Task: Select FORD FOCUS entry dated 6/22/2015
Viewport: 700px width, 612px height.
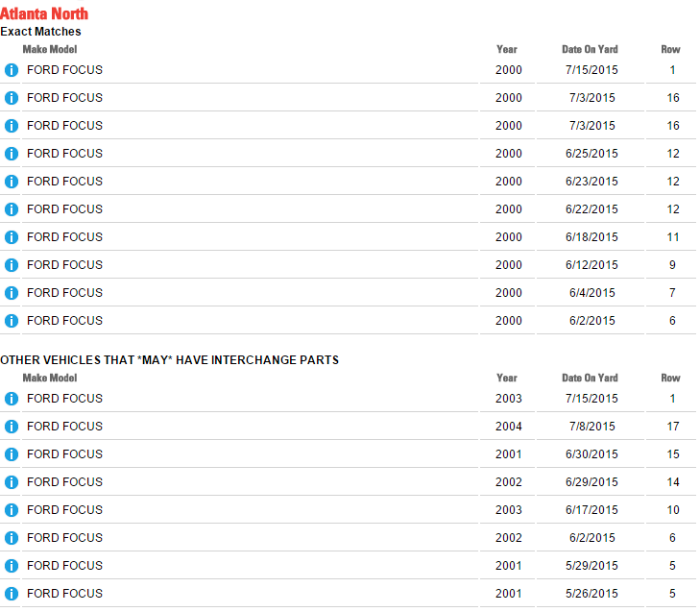Action: click(64, 209)
